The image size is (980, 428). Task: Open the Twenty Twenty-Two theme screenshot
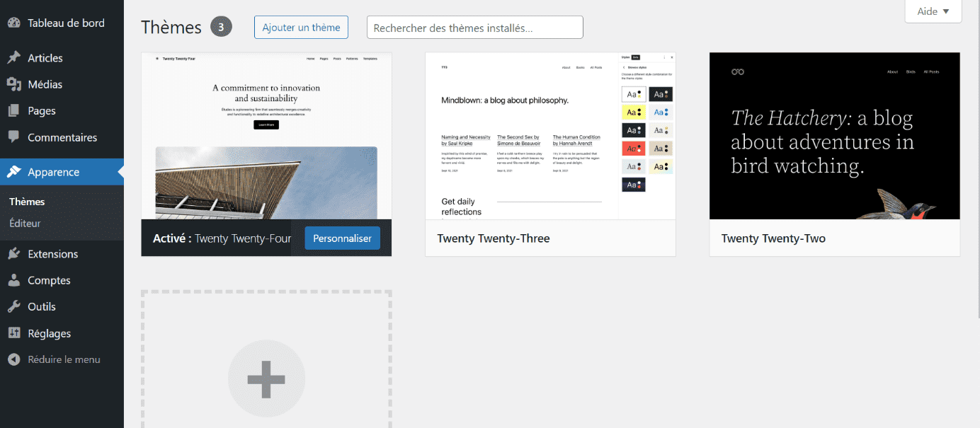[x=835, y=136]
